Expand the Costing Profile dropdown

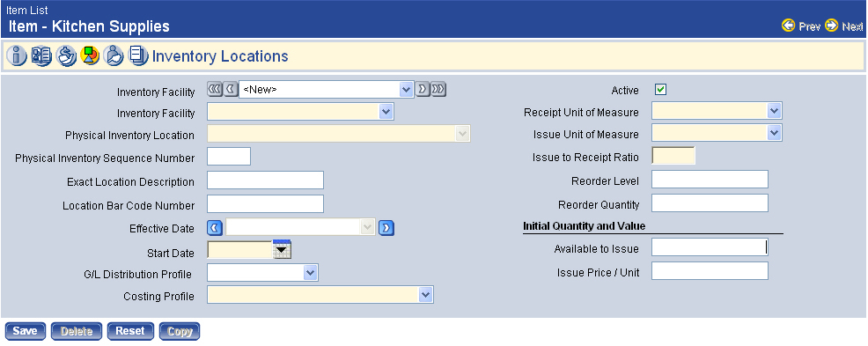(x=425, y=295)
